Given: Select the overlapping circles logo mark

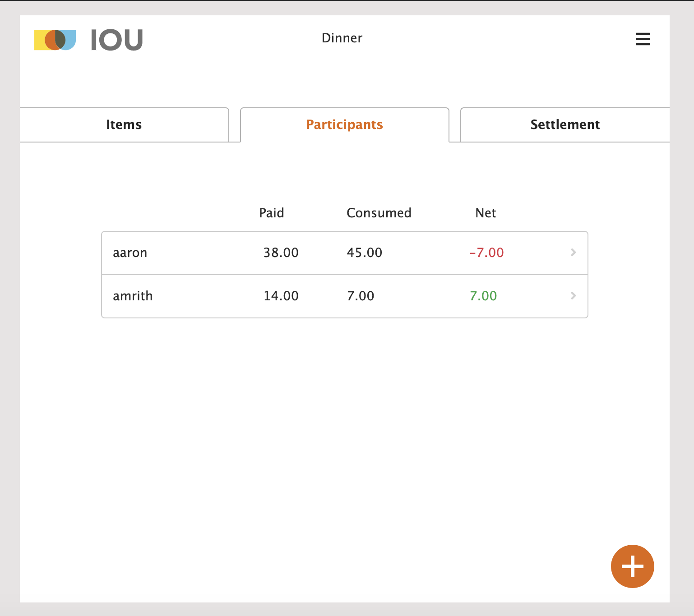Looking at the screenshot, I should pyautogui.click(x=55, y=40).
